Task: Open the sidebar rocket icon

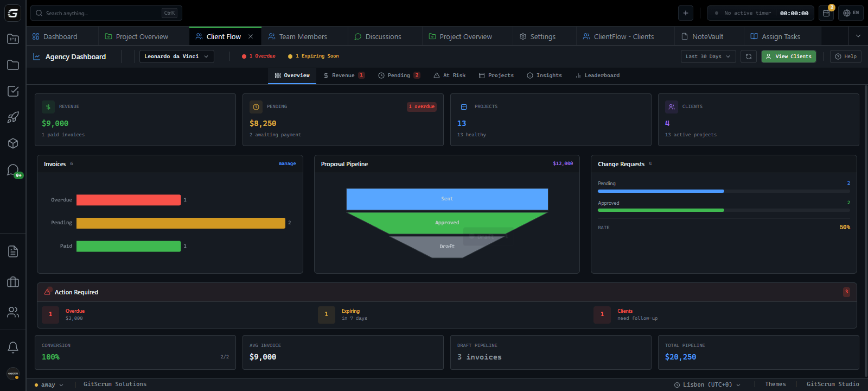Action: [13, 117]
